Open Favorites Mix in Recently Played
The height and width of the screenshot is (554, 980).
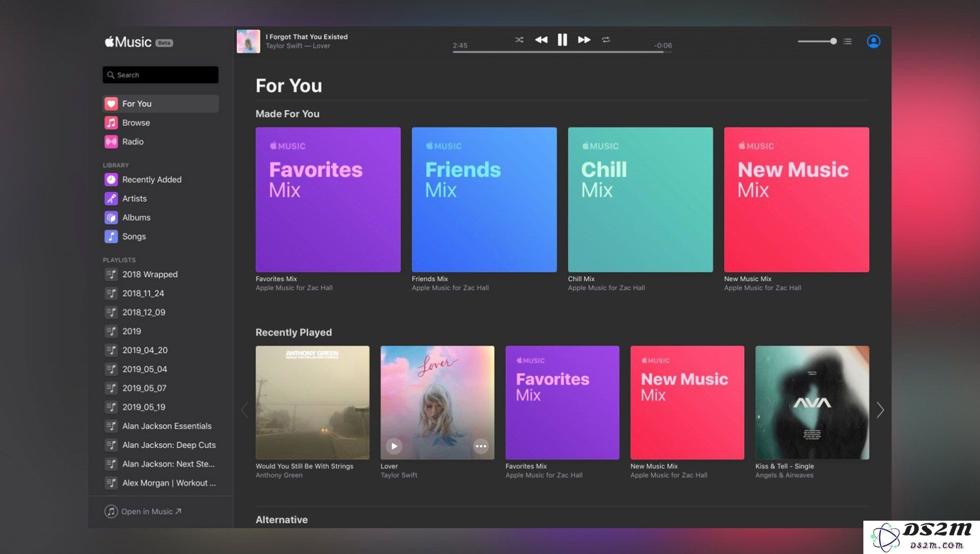tap(563, 403)
